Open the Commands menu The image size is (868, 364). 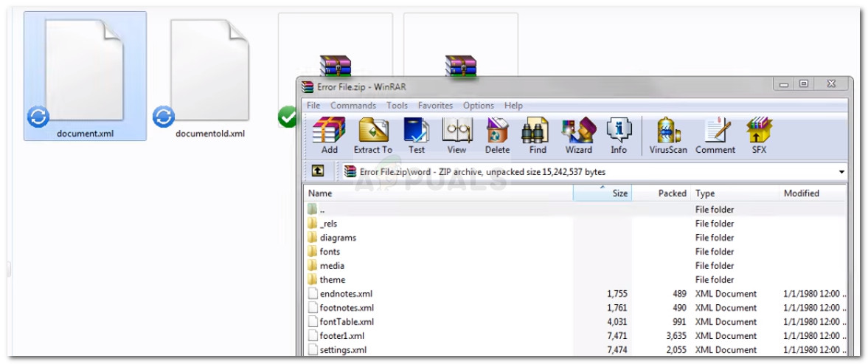click(353, 106)
